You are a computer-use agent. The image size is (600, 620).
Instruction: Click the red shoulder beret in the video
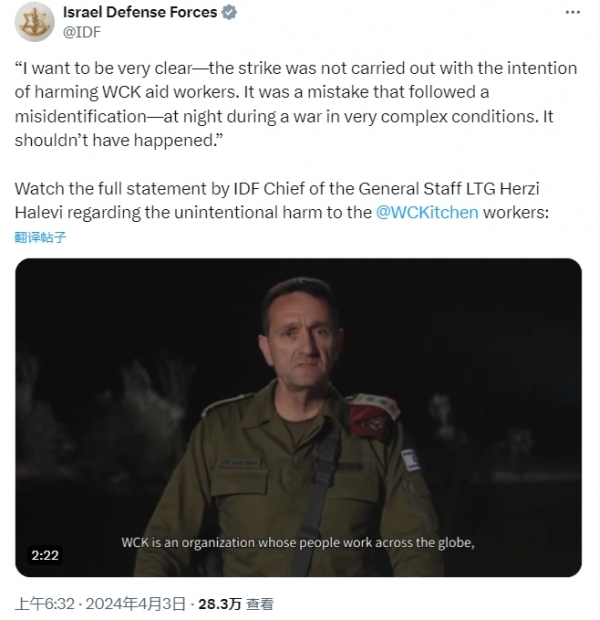pyautogui.click(x=371, y=416)
